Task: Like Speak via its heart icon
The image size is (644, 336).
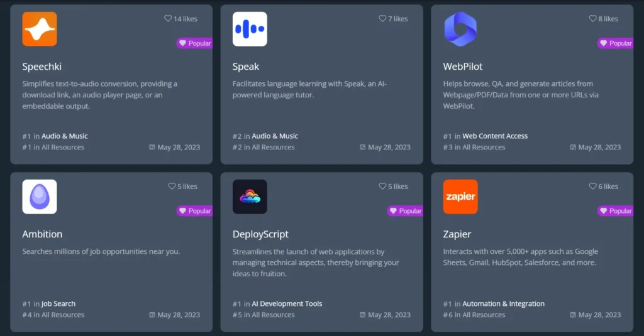Action: tap(382, 18)
